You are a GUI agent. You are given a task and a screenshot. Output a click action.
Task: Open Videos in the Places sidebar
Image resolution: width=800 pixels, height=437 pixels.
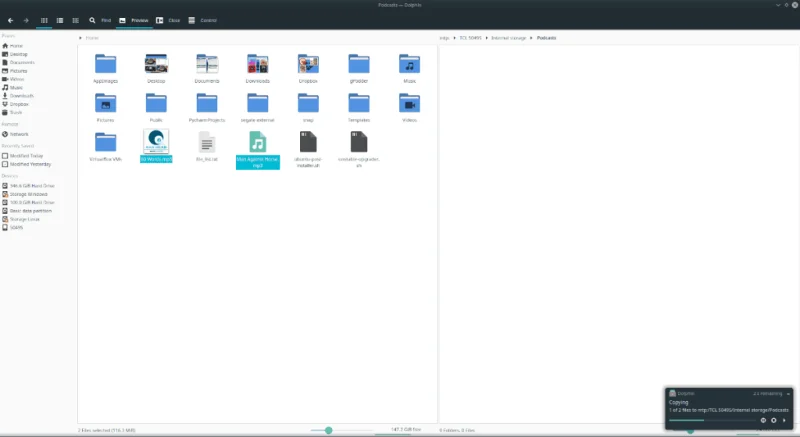tap(13, 79)
